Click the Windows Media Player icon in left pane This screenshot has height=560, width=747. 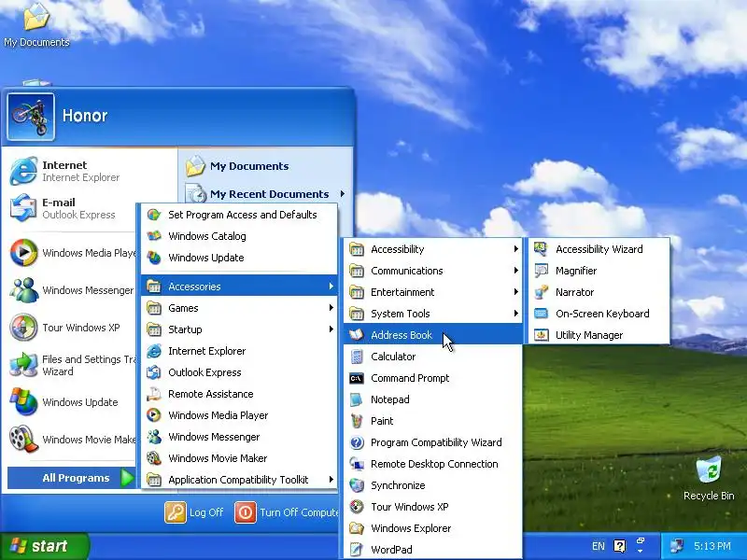pos(23,252)
